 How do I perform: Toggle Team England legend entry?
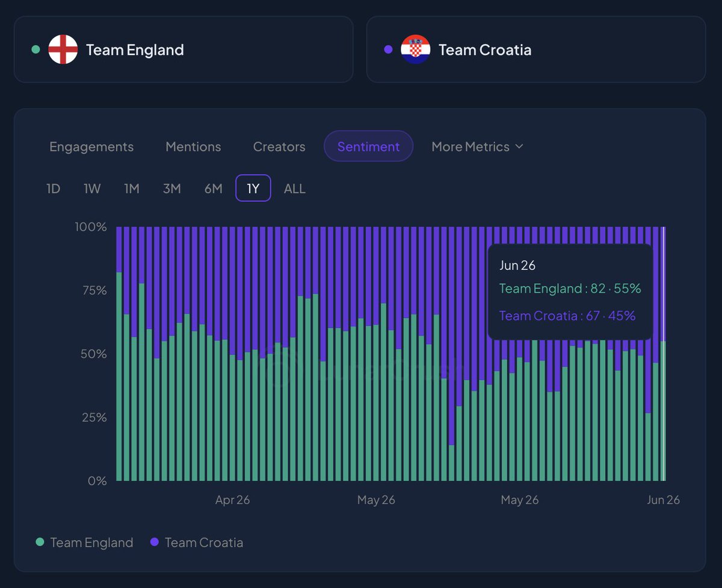click(84, 542)
